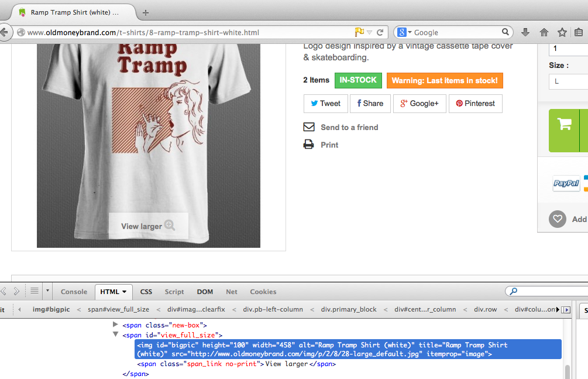Viewport: 588px width, 379px height.
Task: Open downloads with the down-arrow icon
Action: click(525, 32)
